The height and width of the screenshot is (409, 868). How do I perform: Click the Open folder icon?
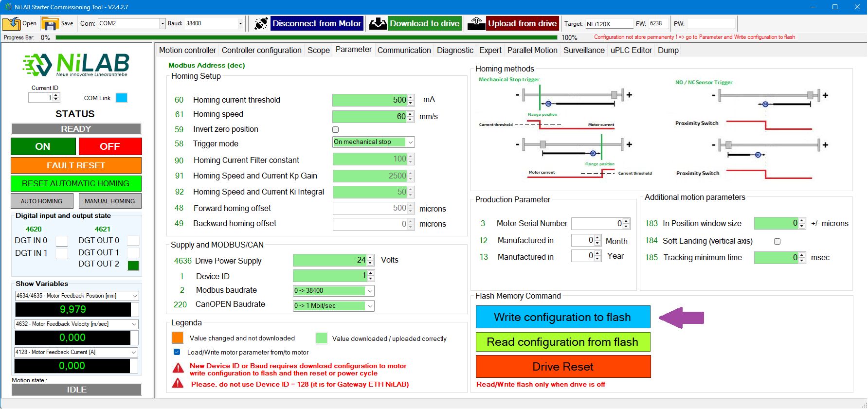12,23
